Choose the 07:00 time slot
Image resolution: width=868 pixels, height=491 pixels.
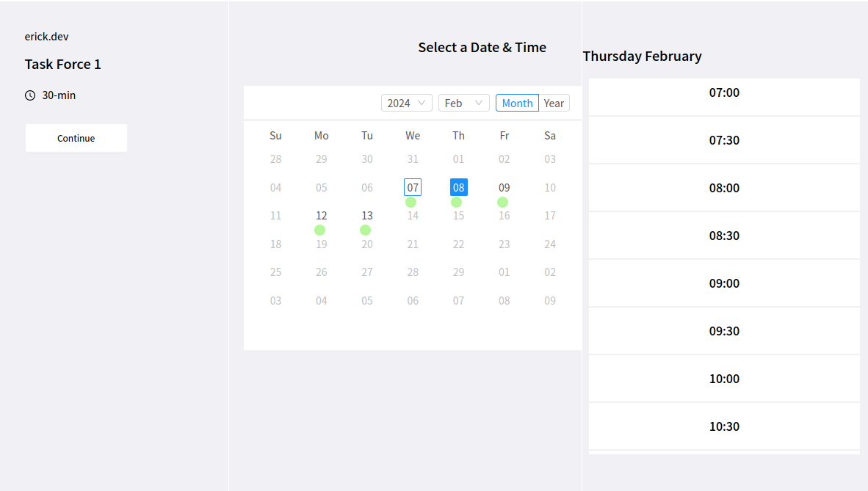click(x=724, y=93)
